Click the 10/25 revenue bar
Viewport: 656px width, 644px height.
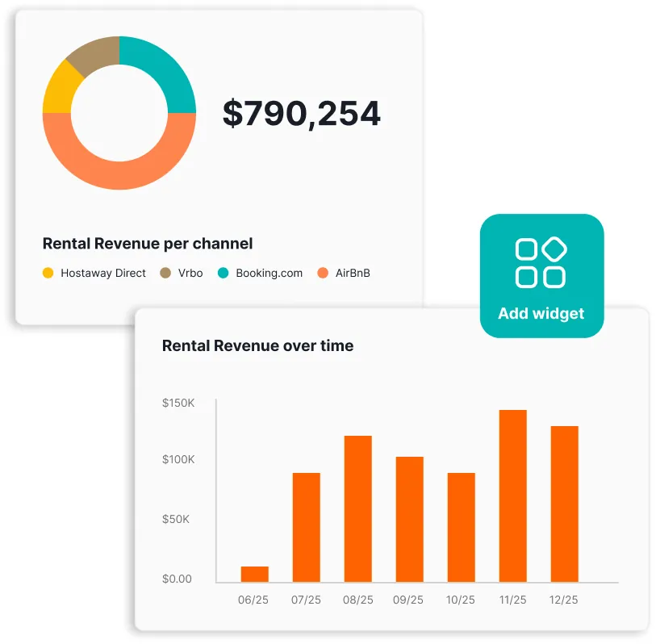[x=461, y=527]
